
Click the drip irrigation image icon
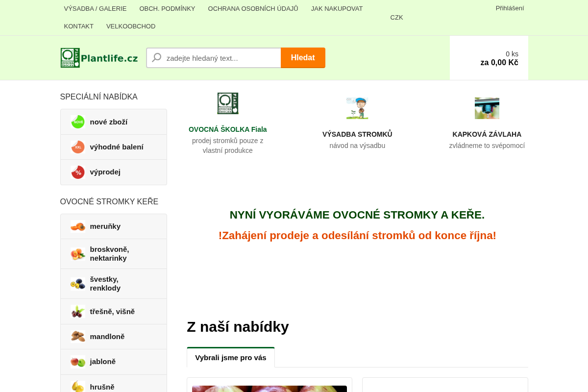pos(487,108)
